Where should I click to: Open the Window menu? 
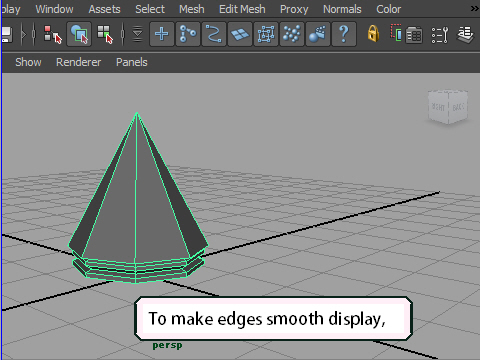(x=54, y=9)
